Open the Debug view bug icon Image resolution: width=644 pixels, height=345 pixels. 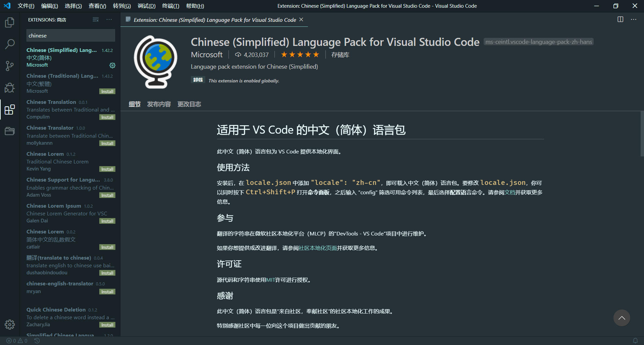pyautogui.click(x=10, y=87)
